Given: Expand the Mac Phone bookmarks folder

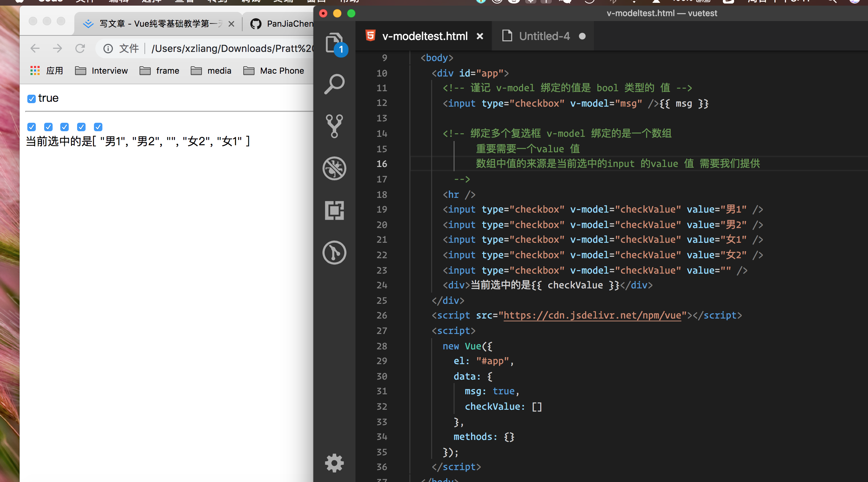Looking at the screenshot, I should pos(274,71).
